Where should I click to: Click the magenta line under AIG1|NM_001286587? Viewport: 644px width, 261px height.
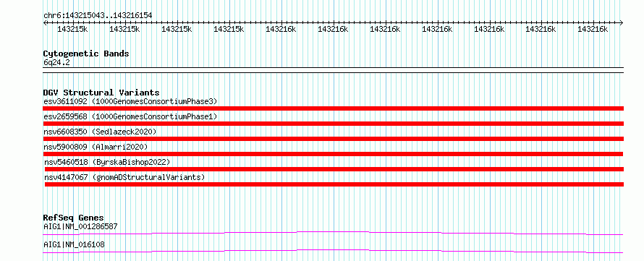coord(333,234)
